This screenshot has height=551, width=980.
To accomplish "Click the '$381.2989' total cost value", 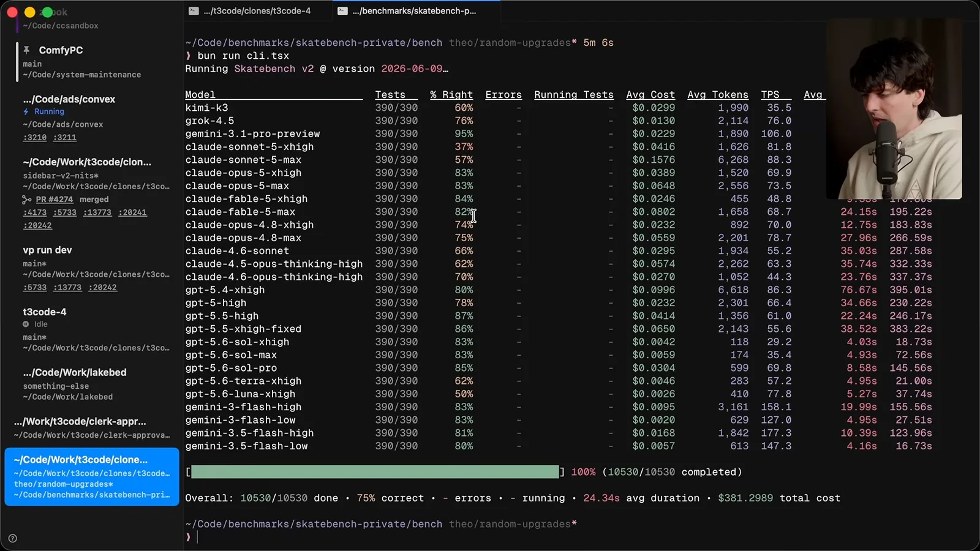I will [x=745, y=498].
